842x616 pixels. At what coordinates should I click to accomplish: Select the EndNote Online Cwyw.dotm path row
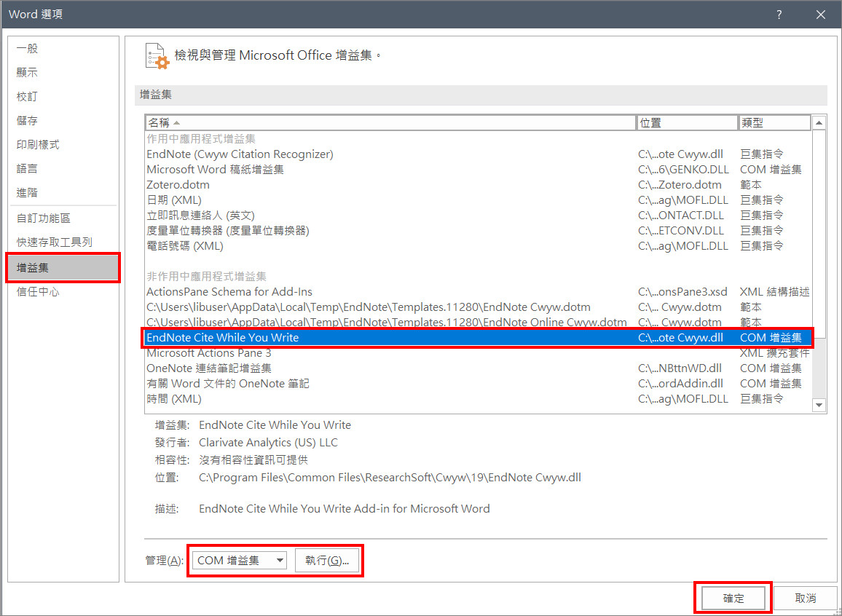479,323
